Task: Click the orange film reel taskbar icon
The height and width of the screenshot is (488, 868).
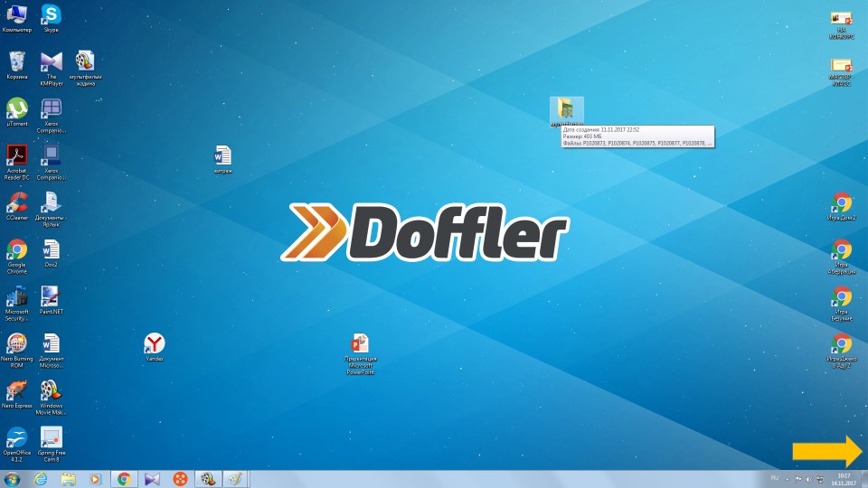Action: 181,479
